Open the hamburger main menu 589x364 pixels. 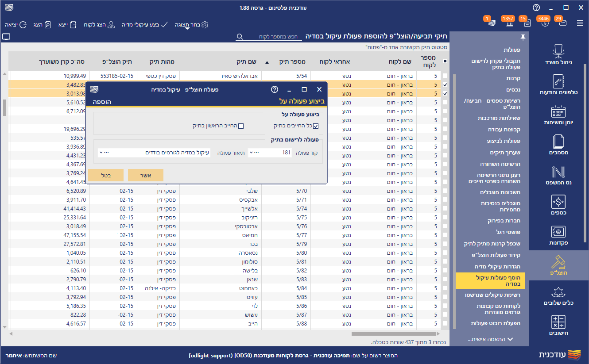tap(580, 23)
